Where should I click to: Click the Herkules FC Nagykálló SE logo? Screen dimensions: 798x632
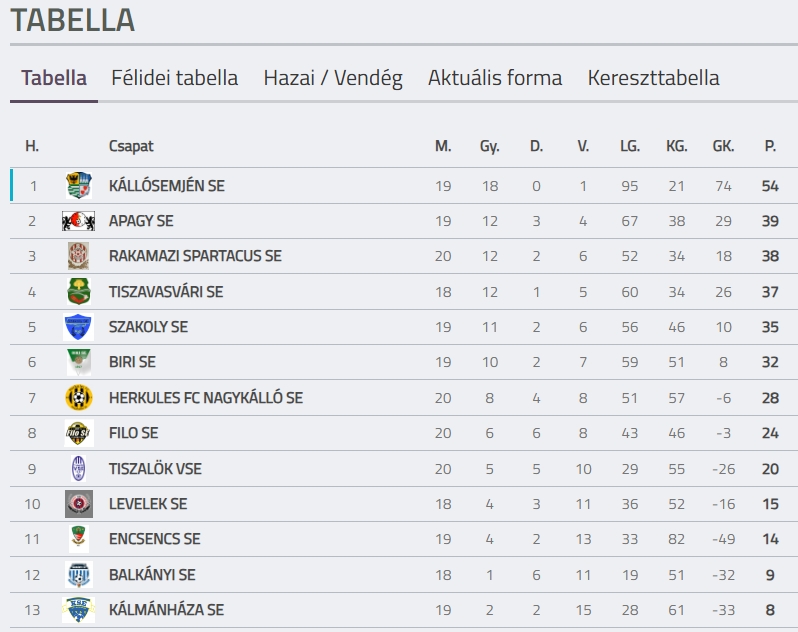coord(78,398)
